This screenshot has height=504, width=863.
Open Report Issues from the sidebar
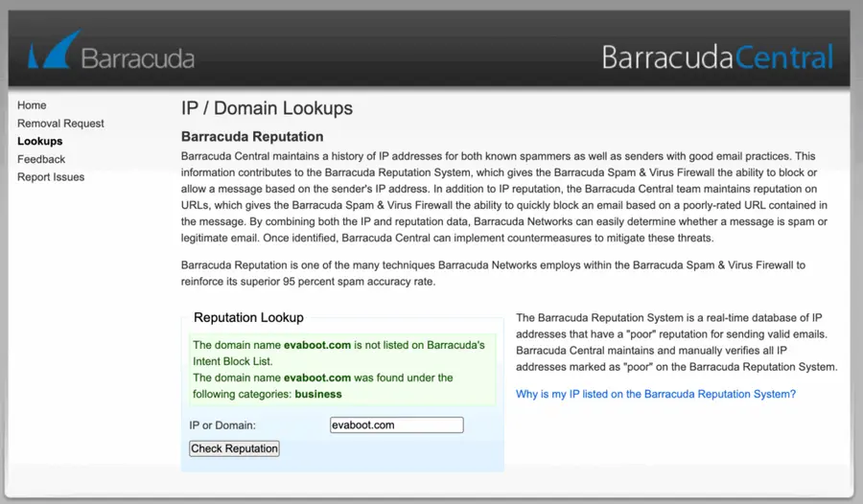point(51,177)
